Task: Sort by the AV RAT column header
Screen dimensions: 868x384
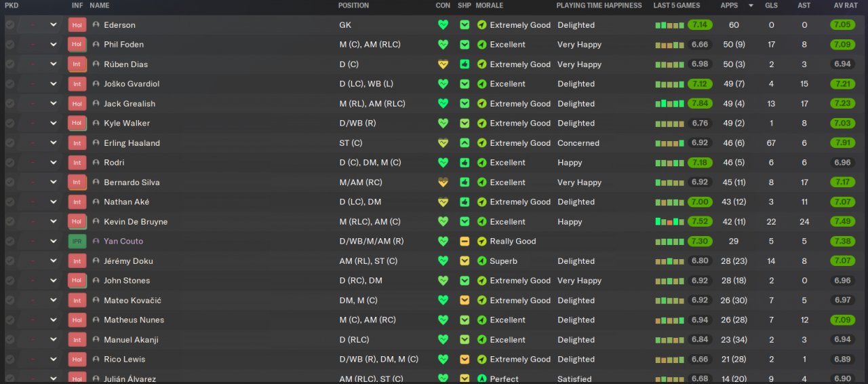Action: [x=847, y=5]
